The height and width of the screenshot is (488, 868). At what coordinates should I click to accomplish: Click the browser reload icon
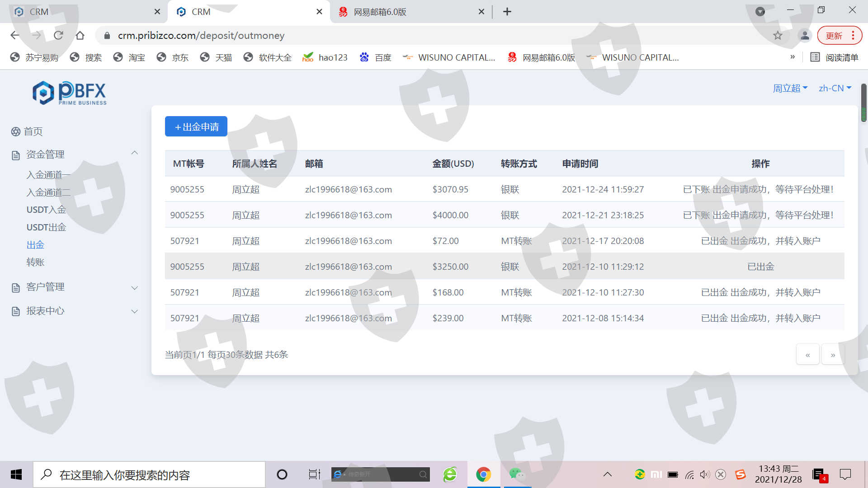(58, 35)
